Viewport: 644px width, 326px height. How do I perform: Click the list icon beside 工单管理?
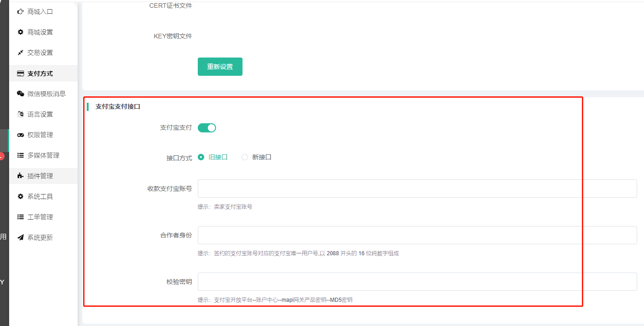coord(20,217)
